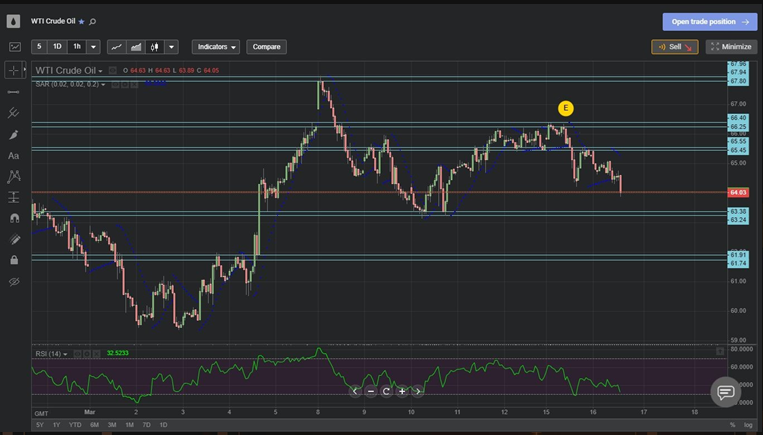Expand the cursor tool flyout arrow
Viewport: 763px width, 435px height.
pos(24,70)
